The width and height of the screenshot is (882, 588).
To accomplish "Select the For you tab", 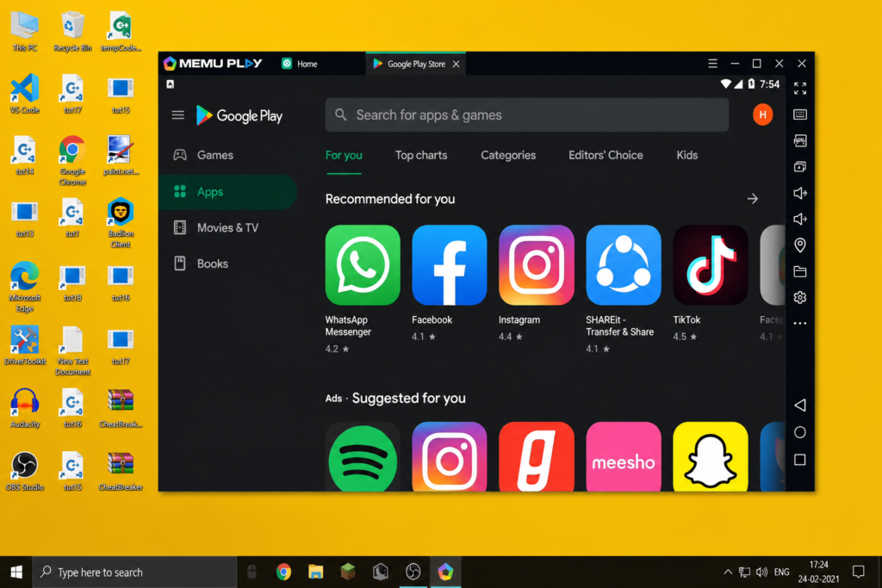I will coord(344,155).
